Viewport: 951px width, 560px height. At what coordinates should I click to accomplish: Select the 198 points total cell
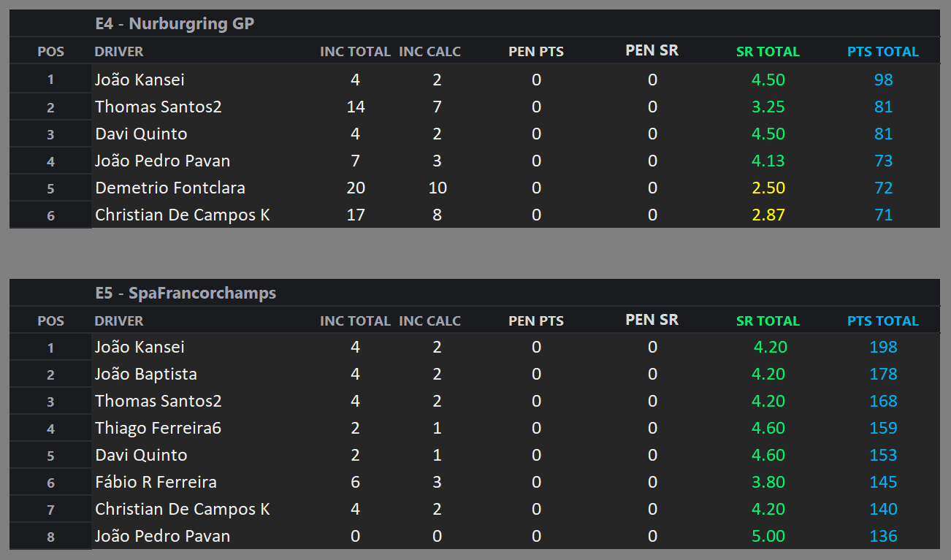click(x=883, y=347)
